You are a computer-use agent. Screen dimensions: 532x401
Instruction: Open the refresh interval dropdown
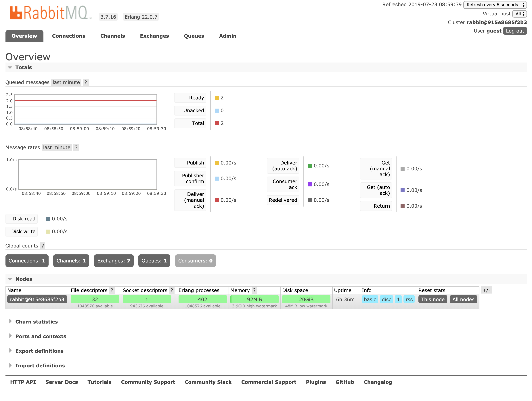click(x=495, y=5)
